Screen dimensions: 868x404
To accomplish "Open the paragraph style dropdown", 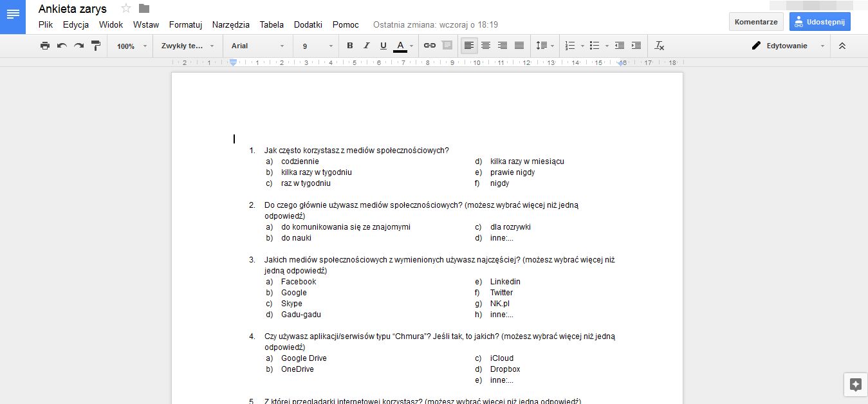I will (188, 46).
